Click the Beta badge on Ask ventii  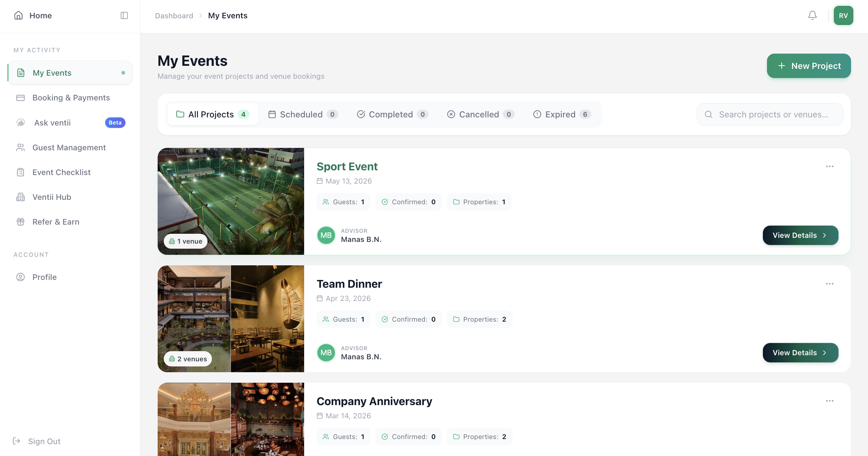click(115, 122)
